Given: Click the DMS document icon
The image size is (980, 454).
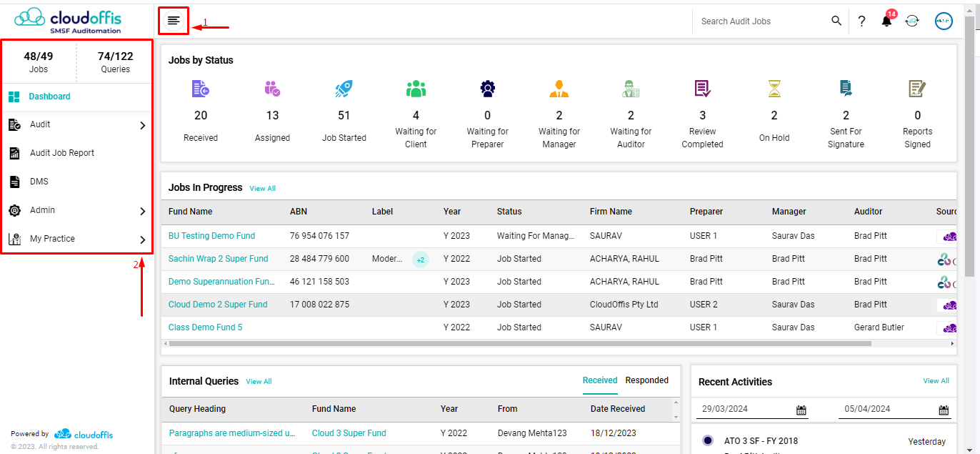Looking at the screenshot, I should 14,182.
